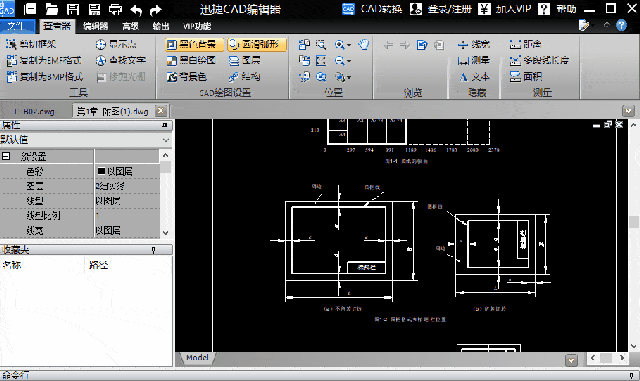
Task: Toggle the 显示点 show points option
Action: click(116, 44)
